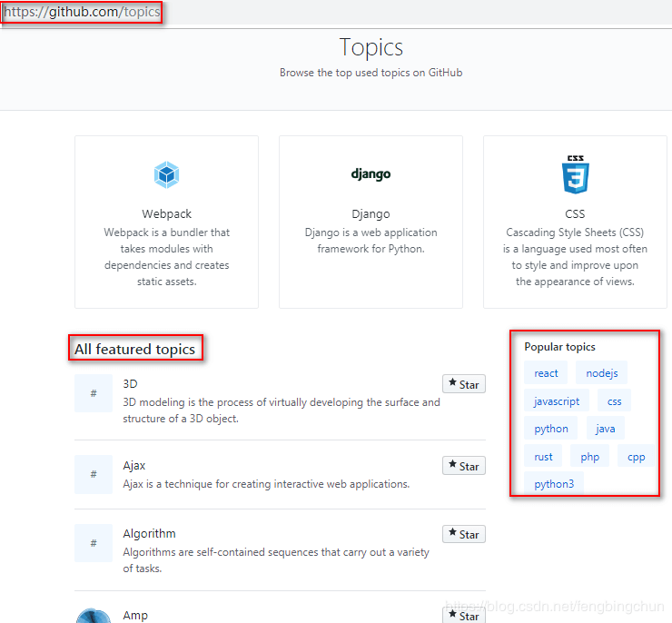Viewport: 672px width, 623px height.
Task: Click the Amp topic logo icon
Action: (94, 616)
